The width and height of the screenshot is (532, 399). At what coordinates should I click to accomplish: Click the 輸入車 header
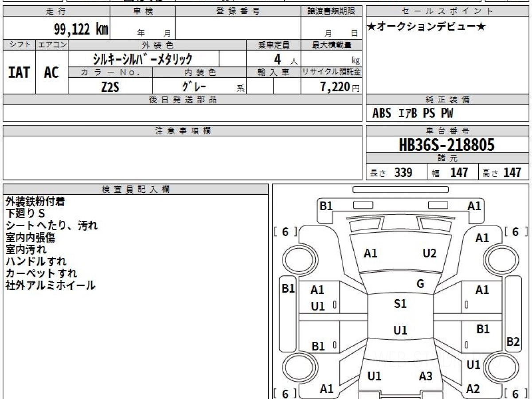pos(274,72)
